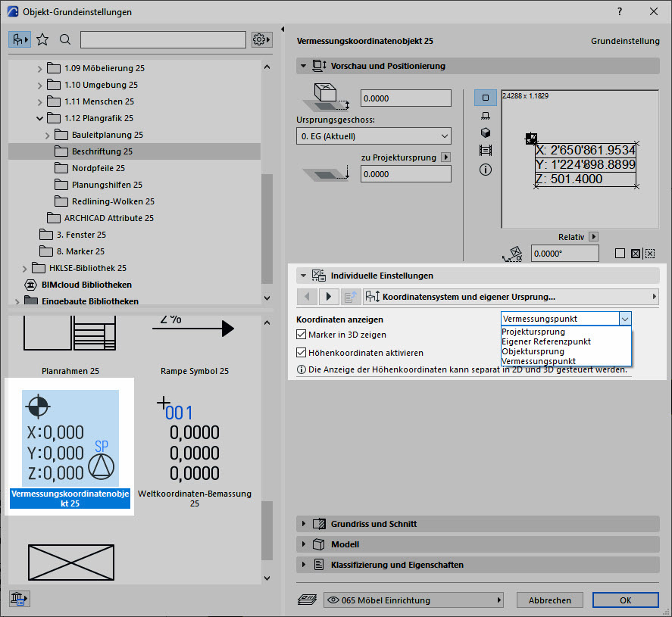The height and width of the screenshot is (617, 672).
Task: Confirm with the OK button
Action: (x=625, y=600)
